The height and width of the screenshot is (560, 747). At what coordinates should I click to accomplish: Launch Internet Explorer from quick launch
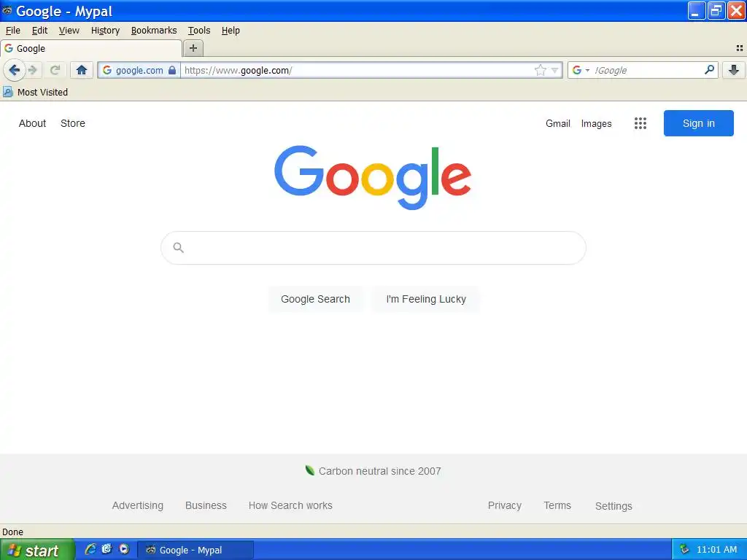point(90,549)
